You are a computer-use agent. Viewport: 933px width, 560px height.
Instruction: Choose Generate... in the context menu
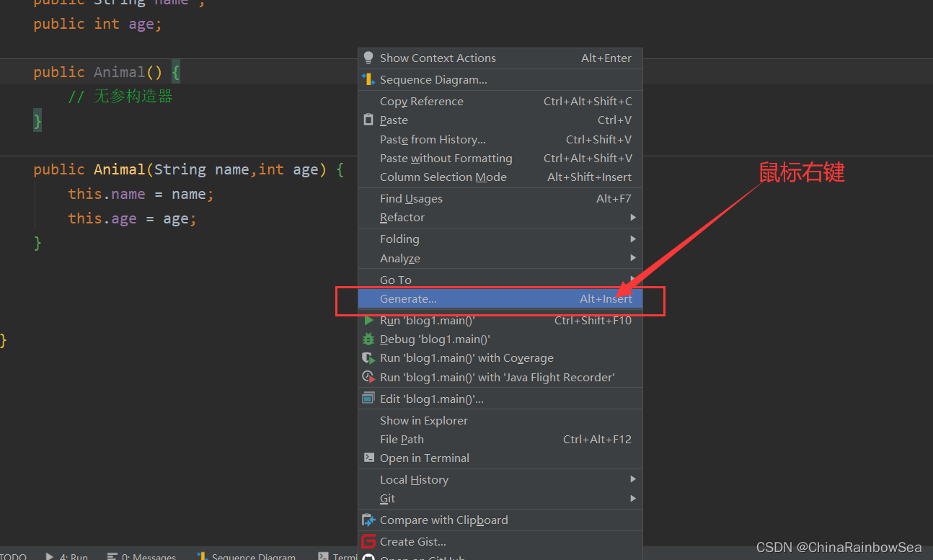[500, 298]
